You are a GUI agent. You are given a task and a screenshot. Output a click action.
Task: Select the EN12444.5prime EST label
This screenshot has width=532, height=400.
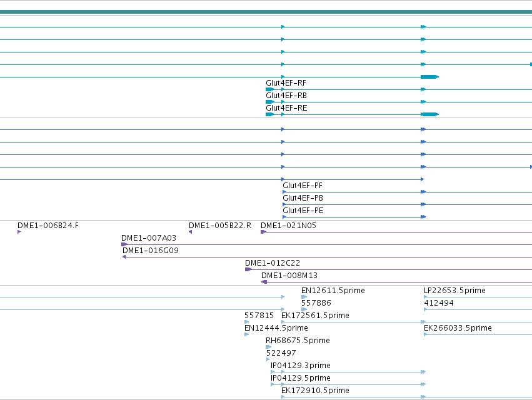276,328
